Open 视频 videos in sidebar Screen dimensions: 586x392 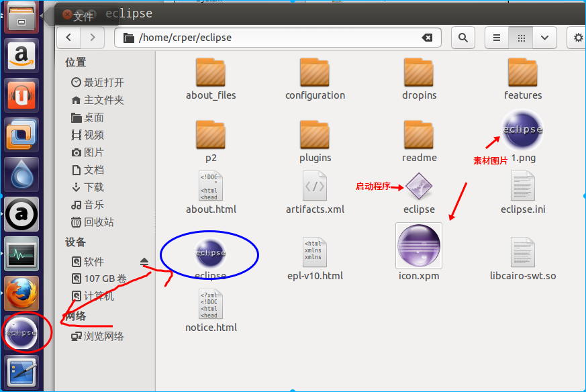coord(88,134)
